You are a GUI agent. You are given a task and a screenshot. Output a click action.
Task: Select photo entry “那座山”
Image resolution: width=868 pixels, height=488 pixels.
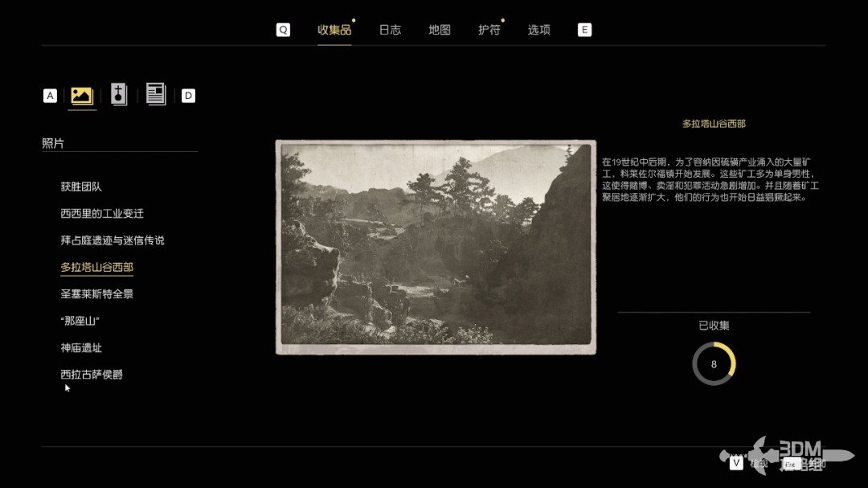click(80, 321)
